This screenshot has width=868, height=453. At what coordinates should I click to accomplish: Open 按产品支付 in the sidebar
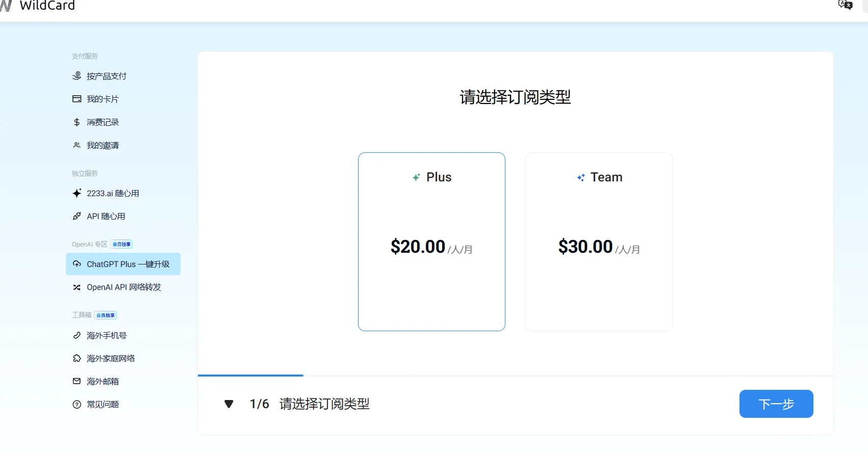point(123,76)
